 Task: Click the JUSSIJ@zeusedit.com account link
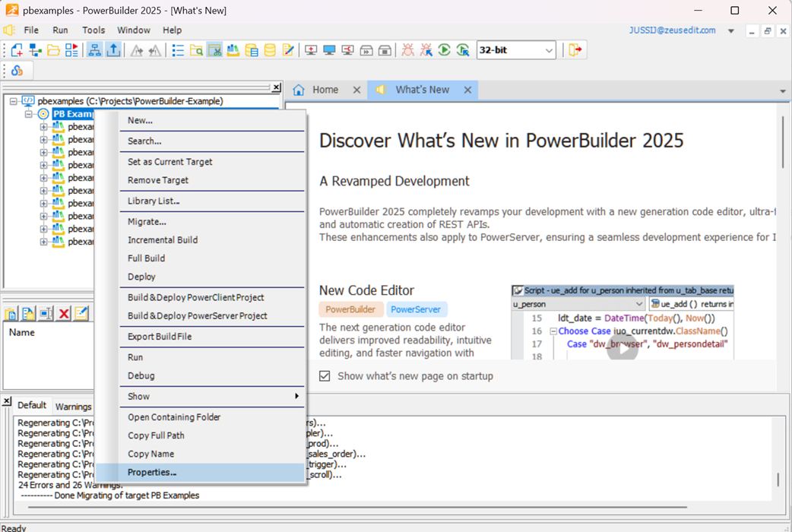pos(672,30)
